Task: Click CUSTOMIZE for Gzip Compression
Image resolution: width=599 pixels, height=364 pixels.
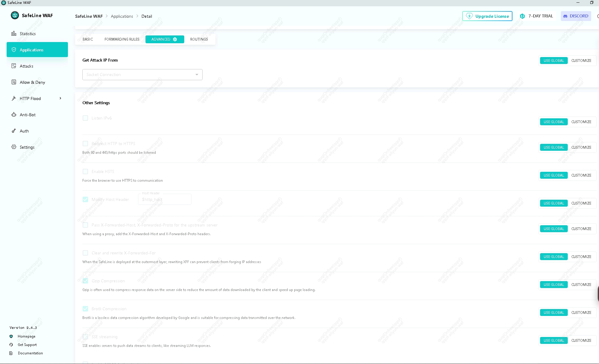Action: [581, 285]
